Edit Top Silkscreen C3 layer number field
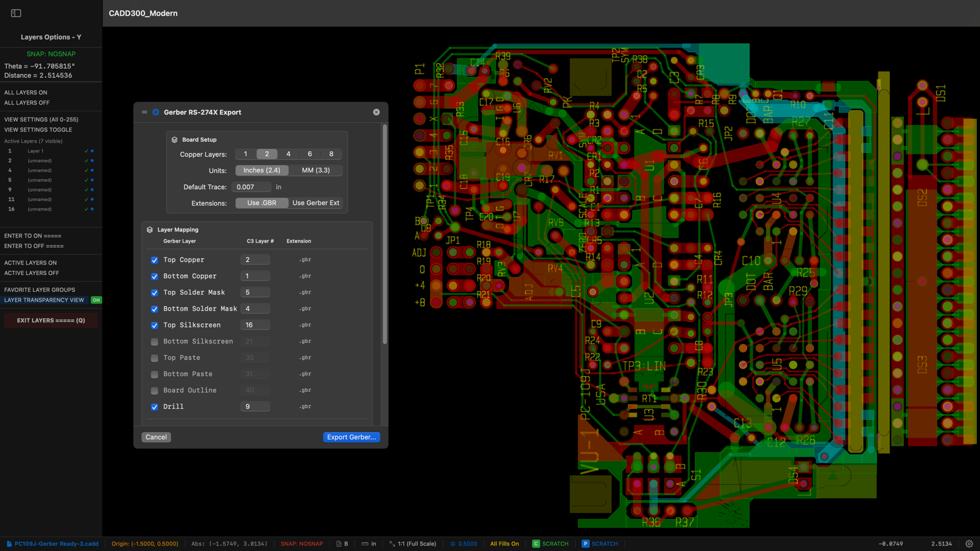The image size is (980, 551). [255, 325]
